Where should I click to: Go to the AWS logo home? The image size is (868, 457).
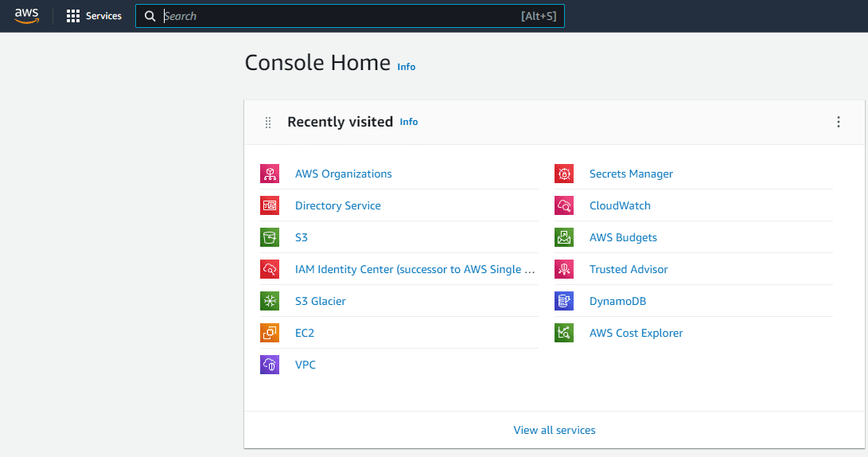[x=26, y=16]
